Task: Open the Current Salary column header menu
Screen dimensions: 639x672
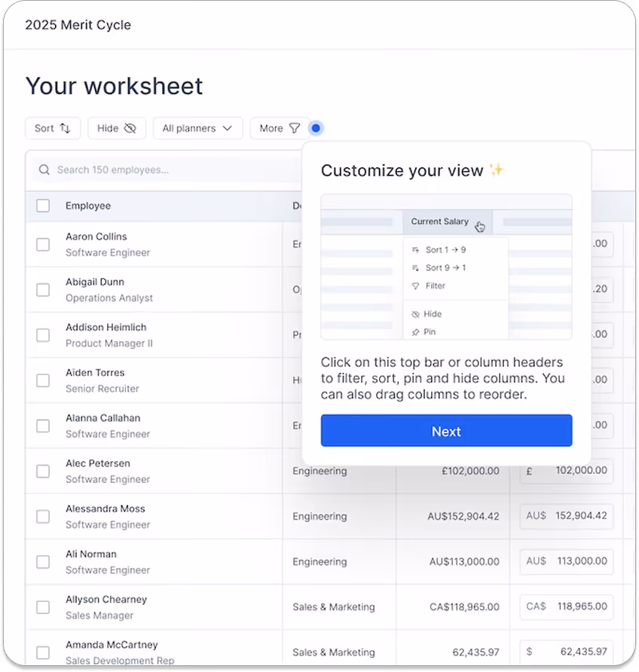Action: 440,221
